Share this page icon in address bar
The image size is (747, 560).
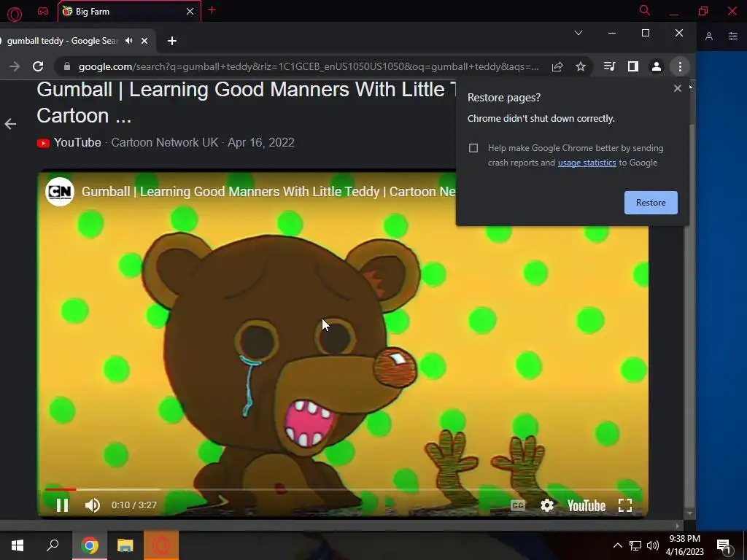(557, 66)
